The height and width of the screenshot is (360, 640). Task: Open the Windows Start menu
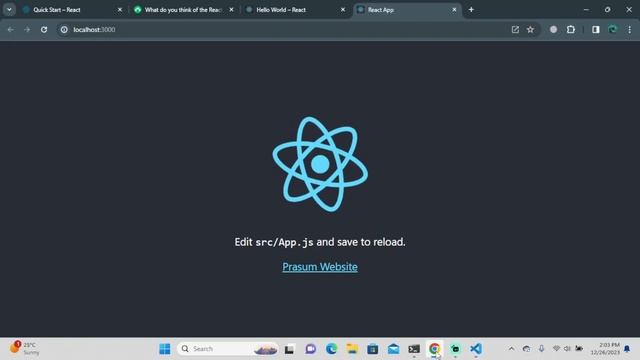pyautogui.click(x=165, y=349)
